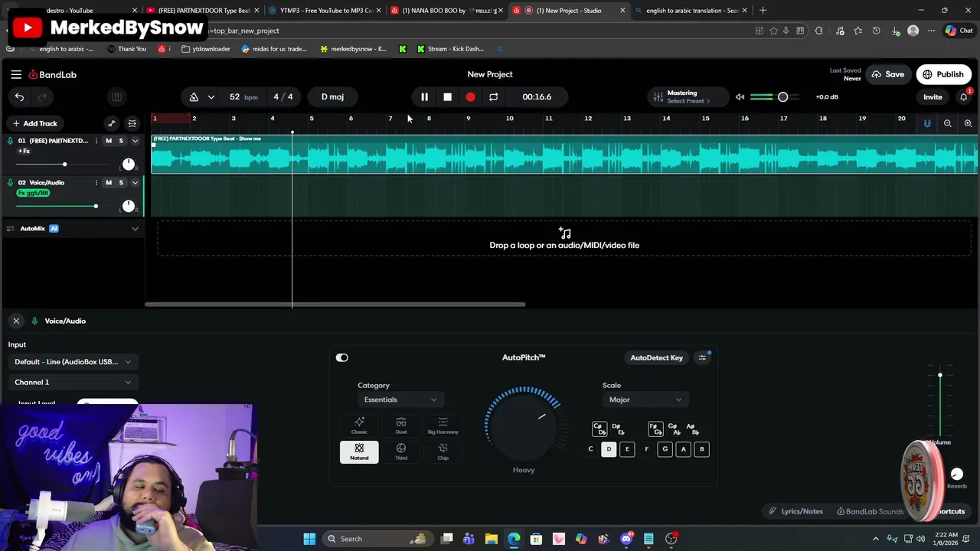Open the BandLab hamburger menu

point(16,74)
